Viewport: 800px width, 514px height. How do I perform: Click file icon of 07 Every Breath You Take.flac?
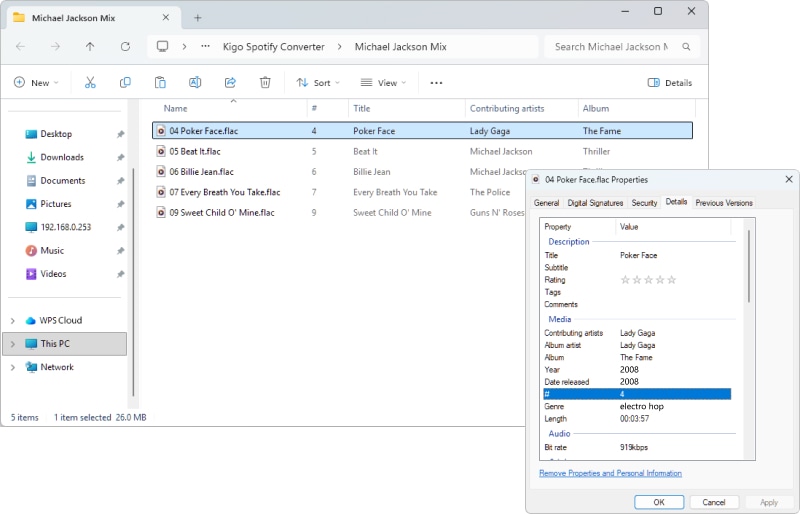(x=161, y=192)
